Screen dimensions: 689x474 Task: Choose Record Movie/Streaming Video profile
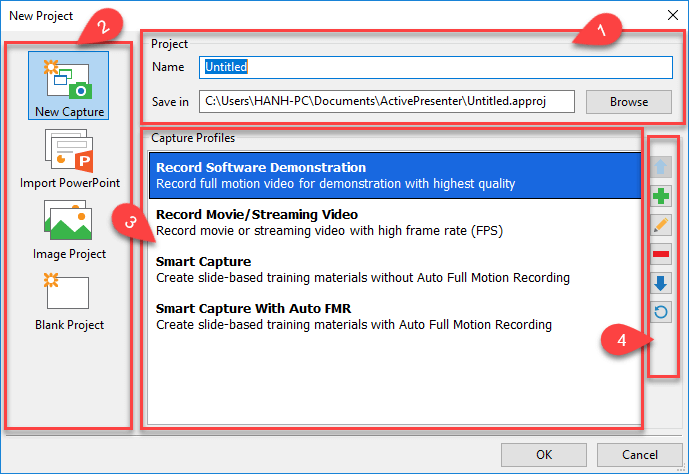(x=394, y=222)
